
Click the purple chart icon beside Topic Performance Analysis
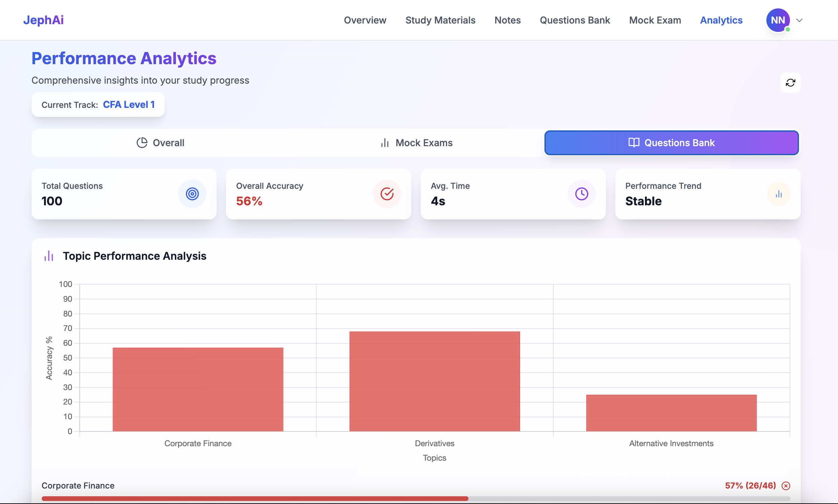[49, 256]
